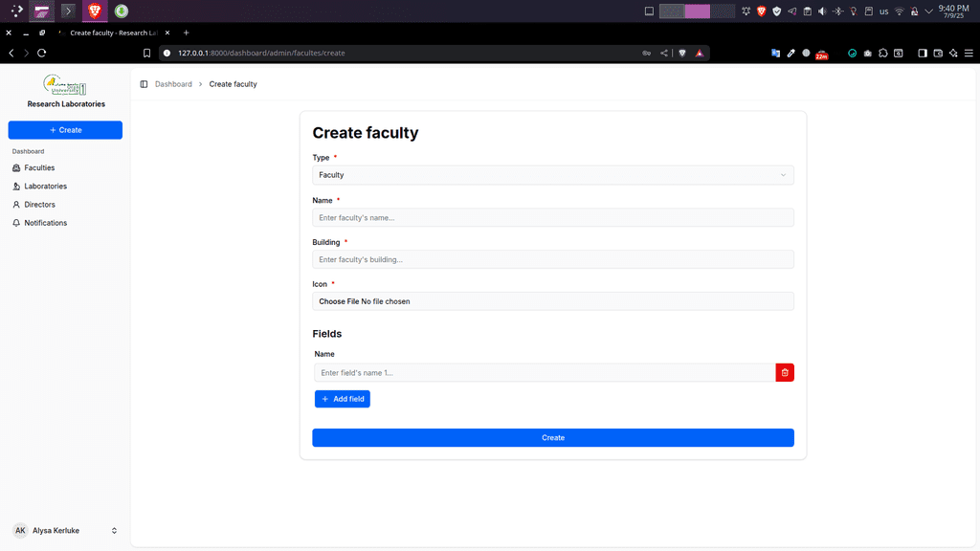Open Brave Leo AI sparkle icon
Viewport: 980px width, 551px height.
pos(954,54)
